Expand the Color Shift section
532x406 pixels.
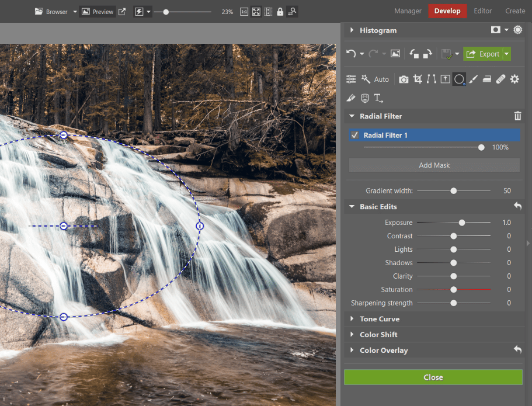[352, 334]
